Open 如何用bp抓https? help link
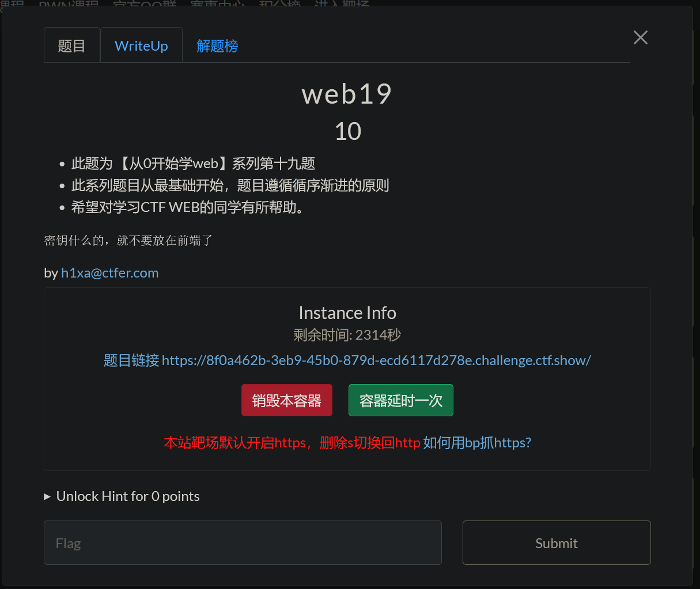The height and width of the screenshot is (589, 700). tap(477, 443)
